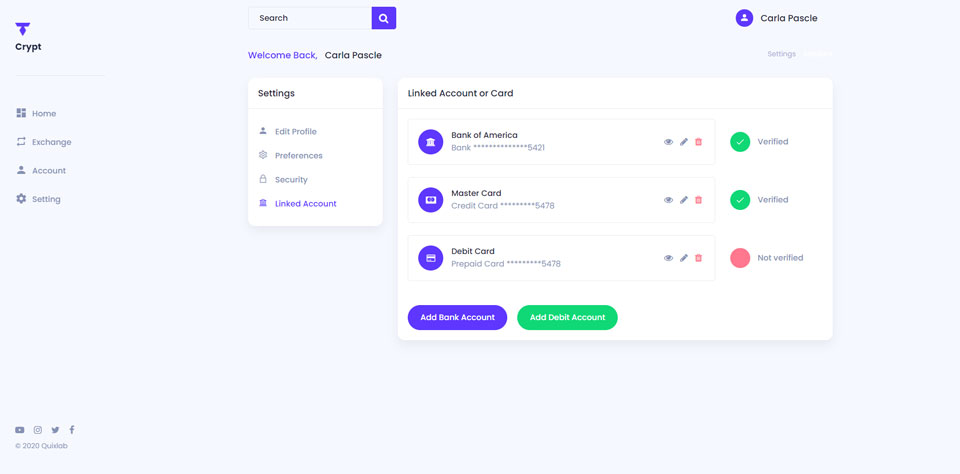Open Facebook icon in footer
The image size is (960, 474).
[72, 430]
